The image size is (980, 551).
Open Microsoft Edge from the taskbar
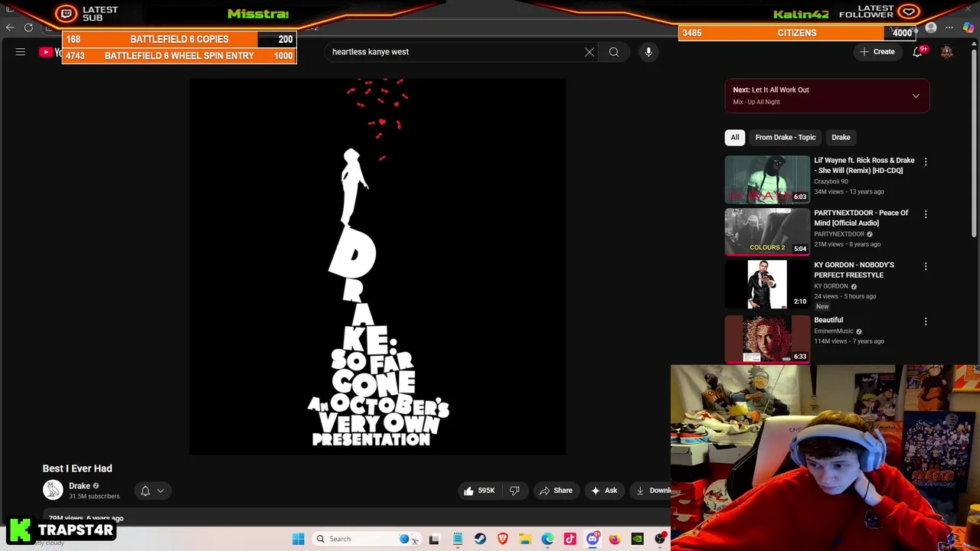pyautogui.click(x=547, y=539)
